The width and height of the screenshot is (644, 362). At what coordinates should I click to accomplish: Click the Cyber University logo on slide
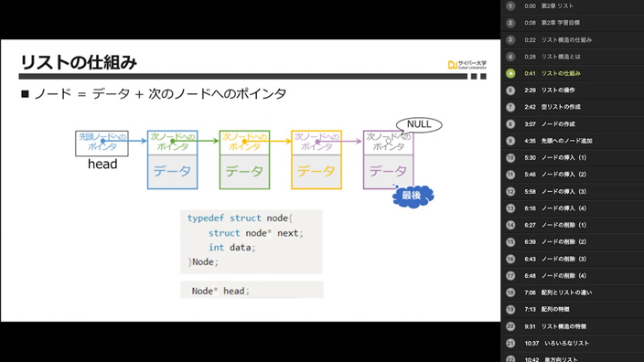pos(467,64)
